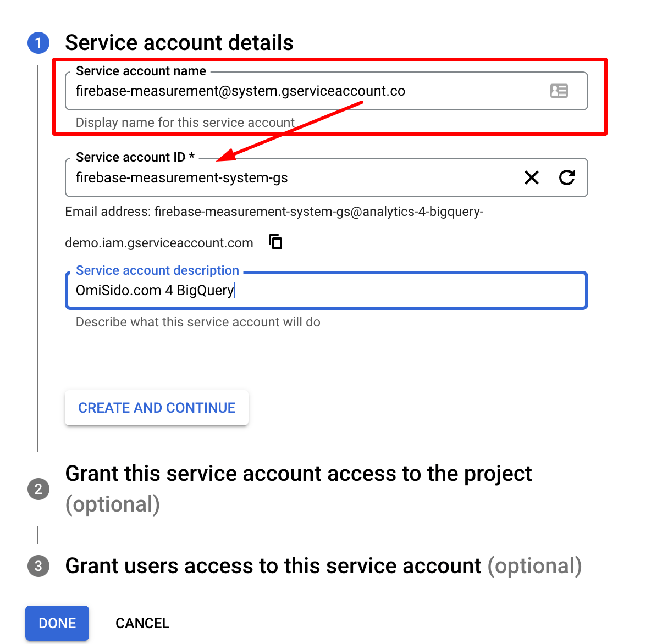This screenshot has width=651, height=644.
Task: Clear the Service account ID with the X icon
Action: (531, 177)
